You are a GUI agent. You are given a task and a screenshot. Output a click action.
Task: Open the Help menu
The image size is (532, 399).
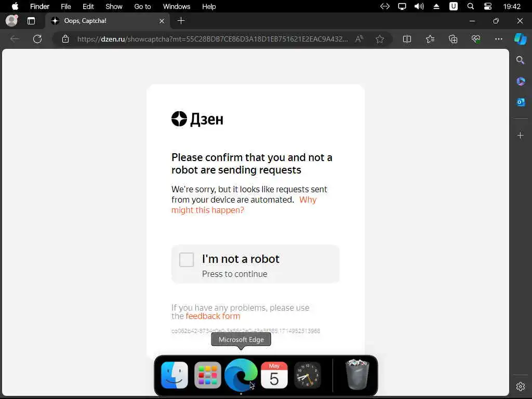[209, 6]
